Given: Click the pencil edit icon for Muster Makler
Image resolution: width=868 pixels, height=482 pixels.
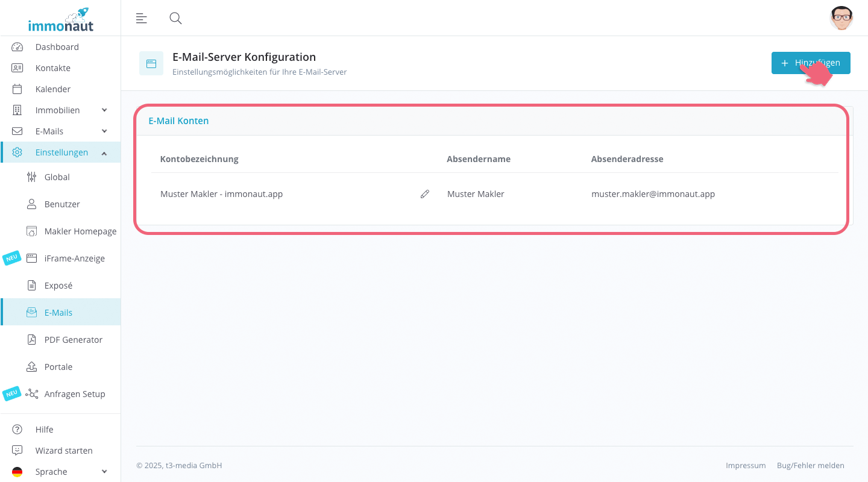Looking at the screenshot, I should pos(425,194).
